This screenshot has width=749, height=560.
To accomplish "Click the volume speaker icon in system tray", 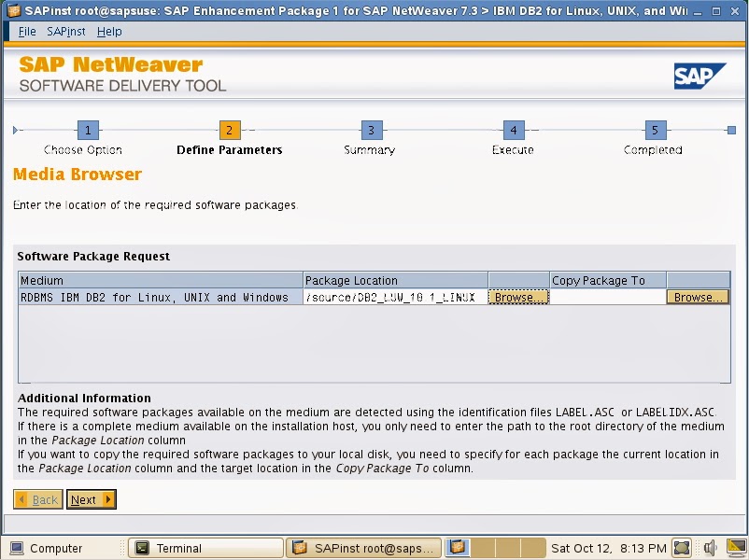I will pos(710,548).
